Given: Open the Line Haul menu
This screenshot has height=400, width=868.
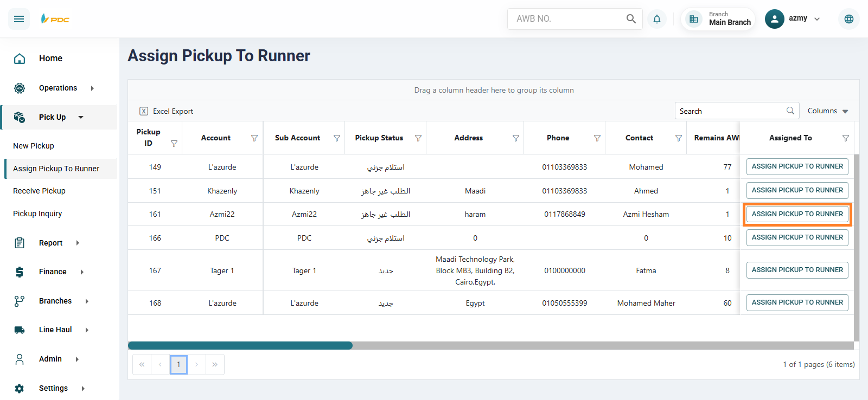Looking at the screenshot, I should coord(55,330).
